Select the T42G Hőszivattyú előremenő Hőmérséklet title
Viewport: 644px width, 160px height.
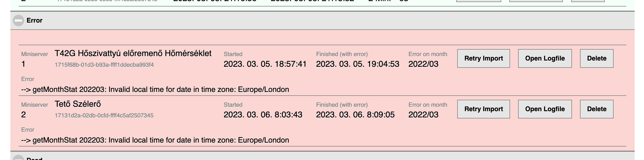133,54
